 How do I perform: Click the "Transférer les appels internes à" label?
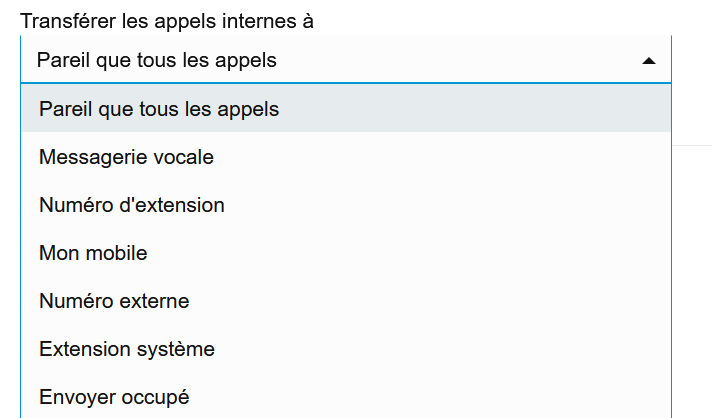pyautogui.click(x=167, y=21)
